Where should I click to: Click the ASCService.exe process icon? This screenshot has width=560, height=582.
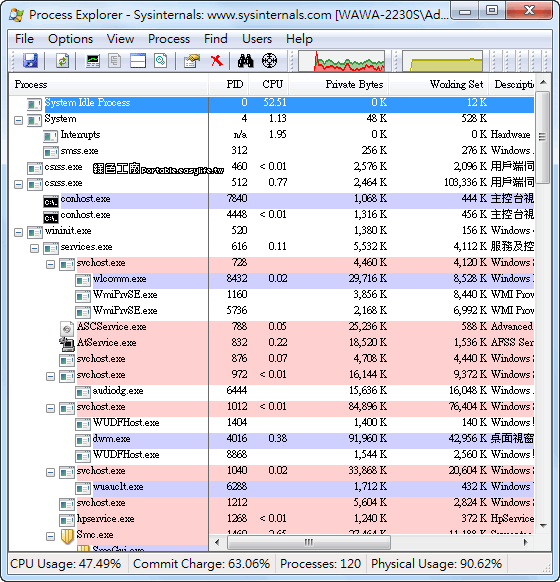(67, 328)
